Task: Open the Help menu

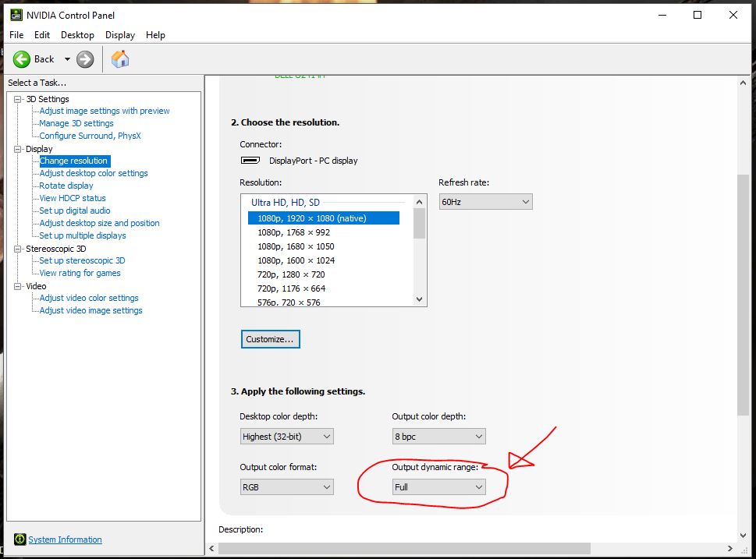Action: coord(155,35)
